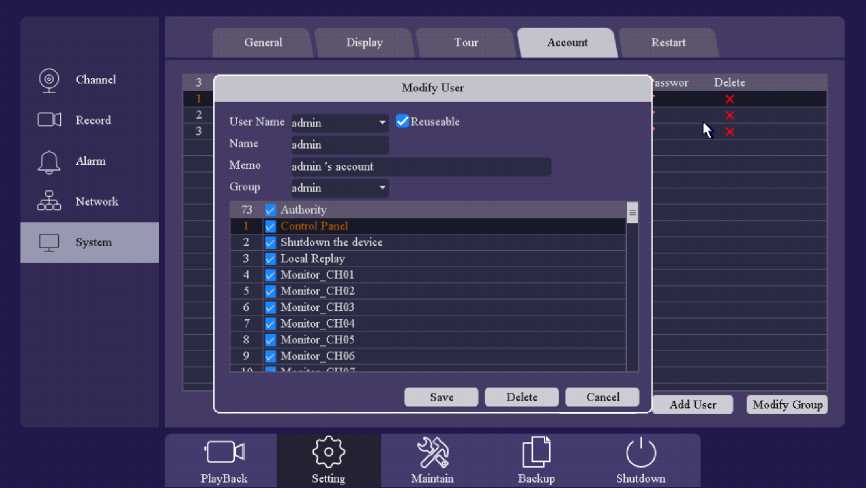This screenshot has height=488, width=866.
Task: Open the Backup files icon
Action: (x=536, y=451)
